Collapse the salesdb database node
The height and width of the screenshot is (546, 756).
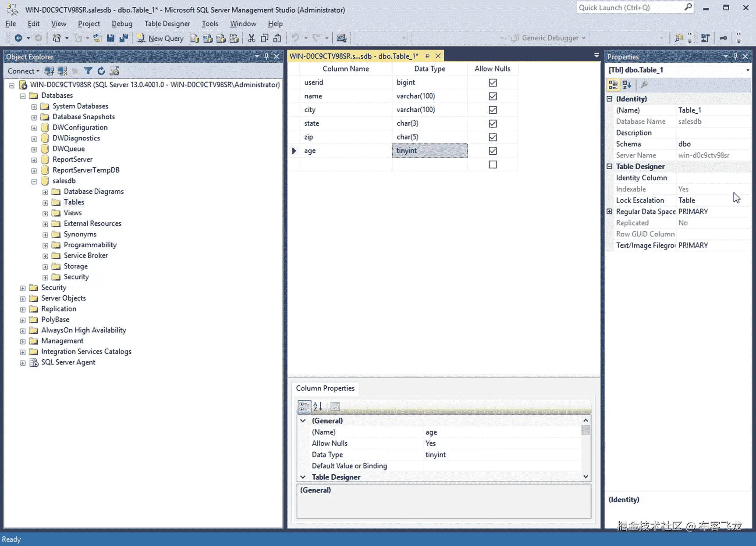point(34,181)
